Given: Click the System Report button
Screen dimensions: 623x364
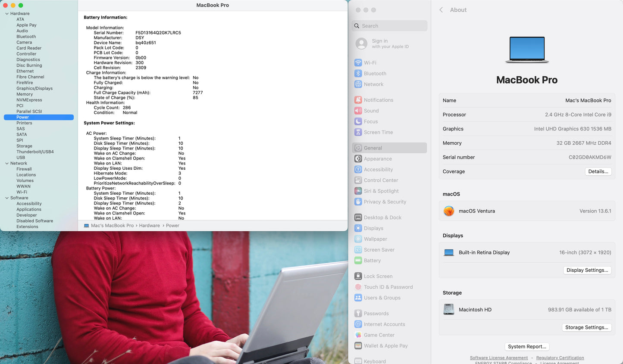Looking at the screenshot, I should click(527, 346).
